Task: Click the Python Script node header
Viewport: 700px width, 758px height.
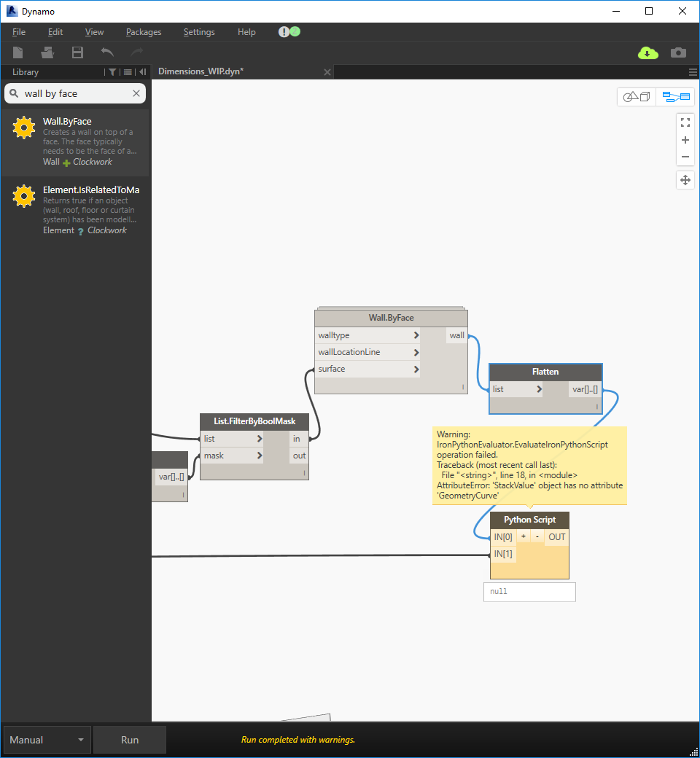Action: click(x=529, y=520)
